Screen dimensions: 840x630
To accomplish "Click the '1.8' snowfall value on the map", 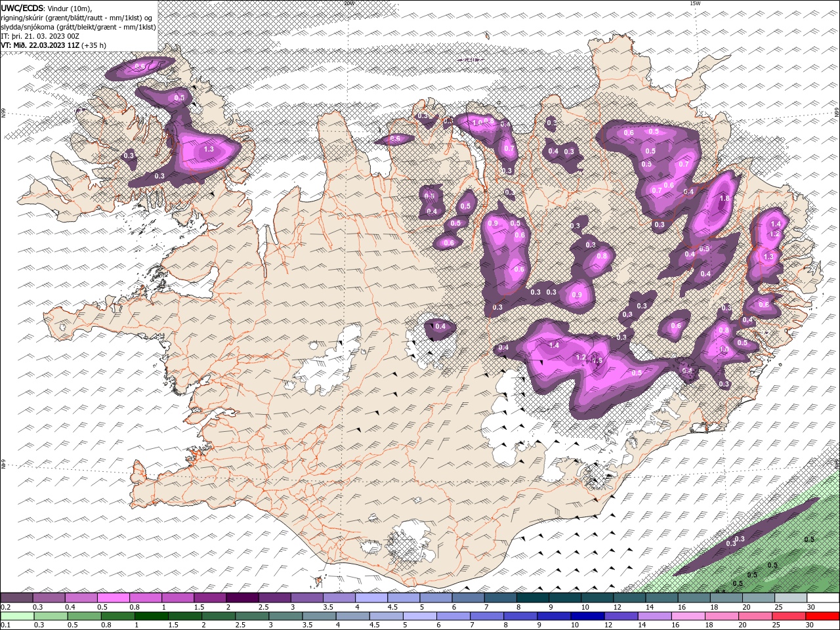I will [724, 198].
